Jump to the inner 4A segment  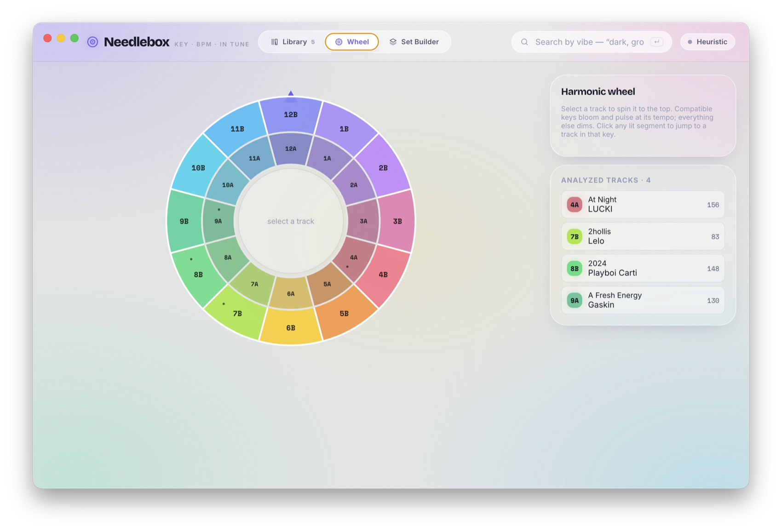click(354, 257)
